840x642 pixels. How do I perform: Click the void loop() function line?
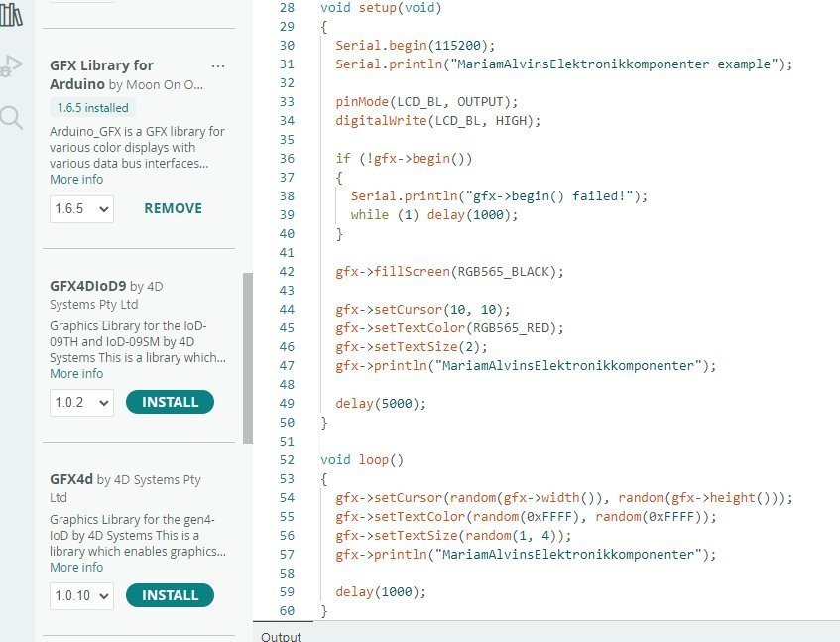point(363,460)
